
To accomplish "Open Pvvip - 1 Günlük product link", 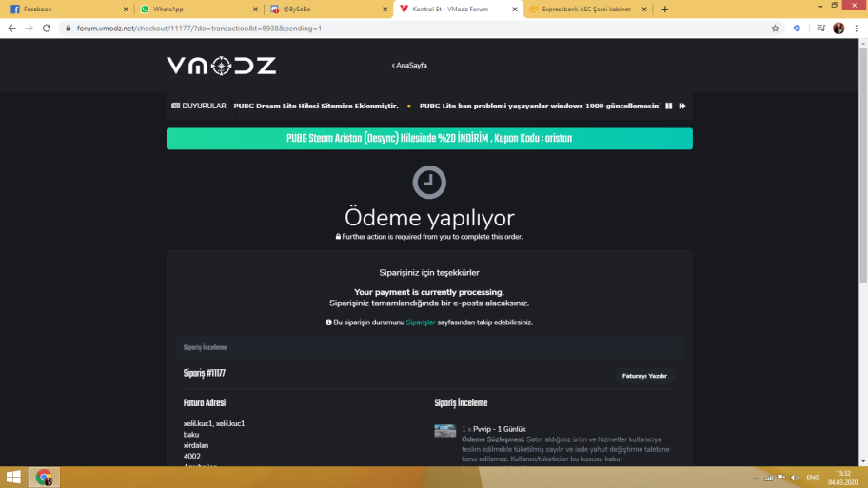I will [x=500, y=429].
